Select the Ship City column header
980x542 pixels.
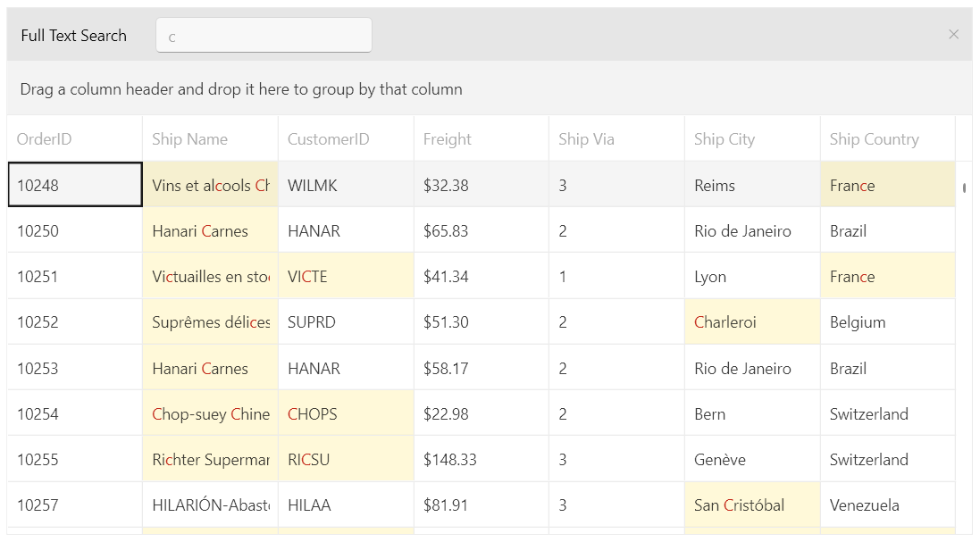(x=725, y=138)
